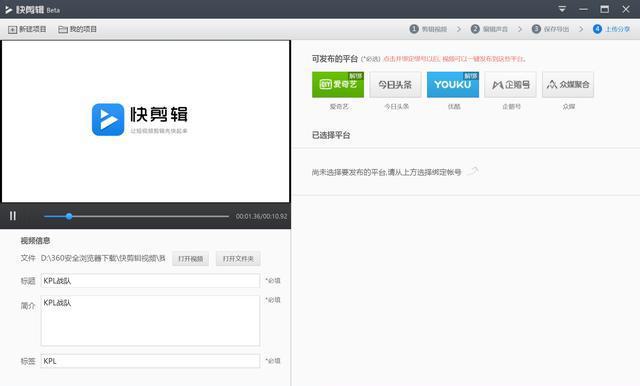Open the title bar dropdown menu icon
640x386 pixels.
coord(562,9)
